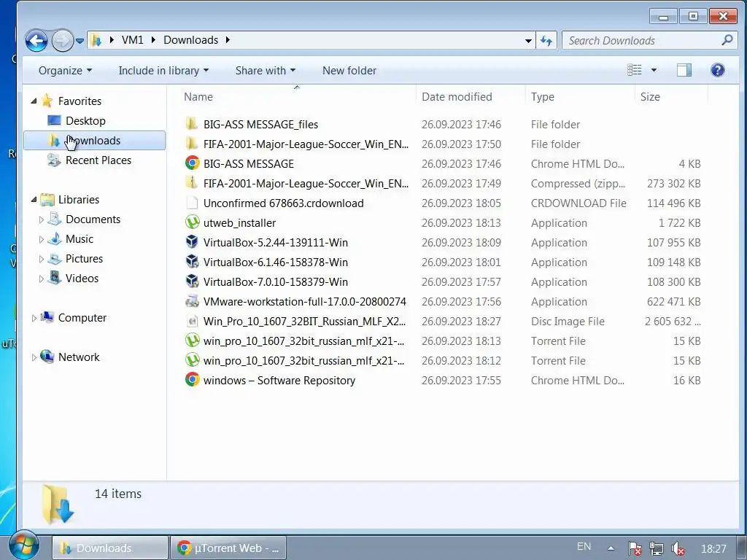This screenshot has width=747, height=560.
Task: Click the magnifier icon in search box
Action: click(727, 40)
